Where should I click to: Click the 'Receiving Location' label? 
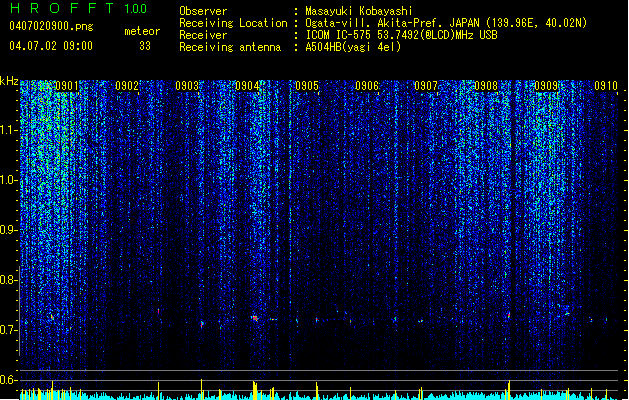tap(233, 23)
